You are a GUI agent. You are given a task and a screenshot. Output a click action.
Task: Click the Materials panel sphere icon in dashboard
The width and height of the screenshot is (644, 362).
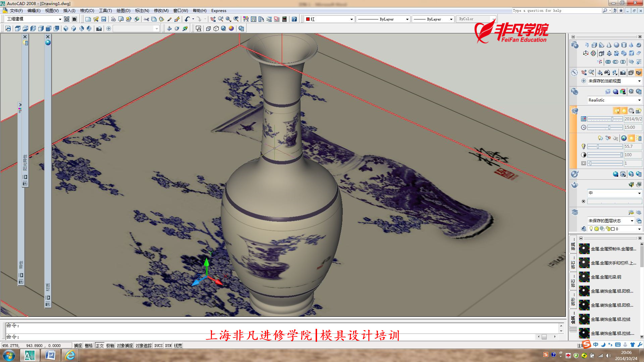click(615, 174)
